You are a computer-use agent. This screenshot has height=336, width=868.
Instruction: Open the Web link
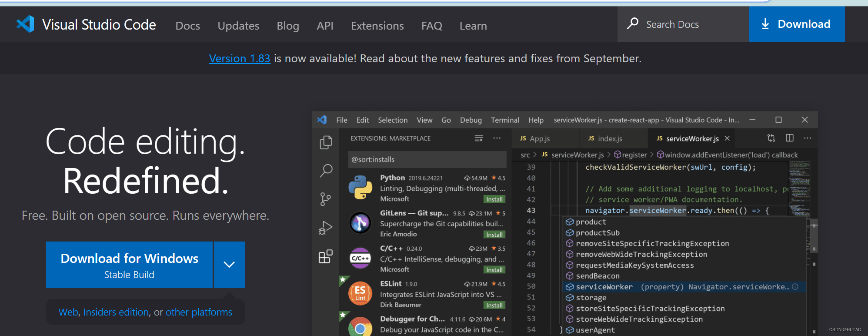coord(68,312)
